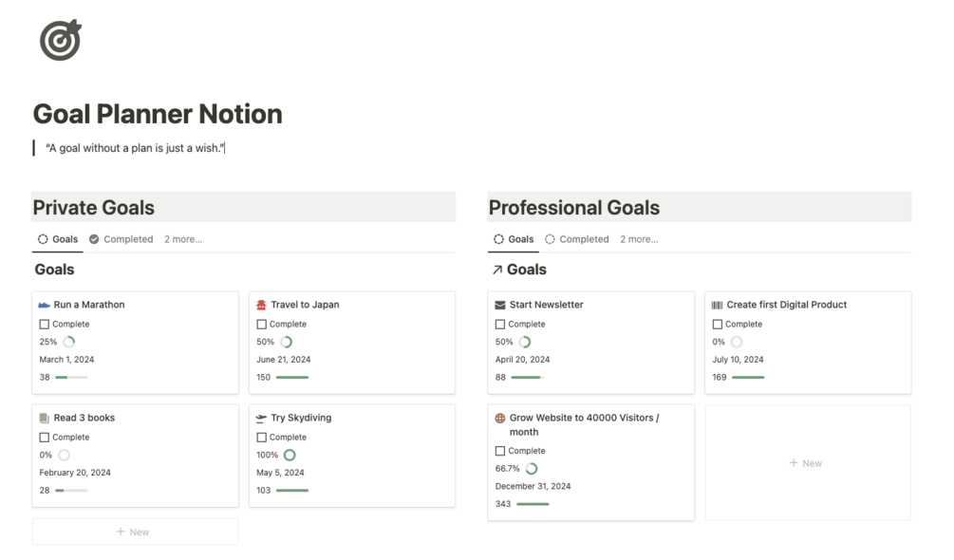
Task: Click the book icon on Read 3 books
Action: (45, 419)
